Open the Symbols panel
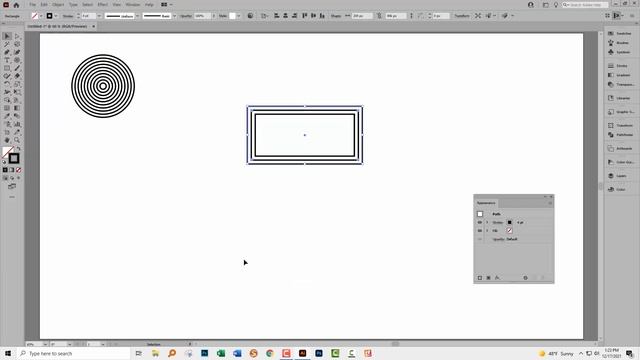This screenshot has width=640, height=360. [620, 52]
